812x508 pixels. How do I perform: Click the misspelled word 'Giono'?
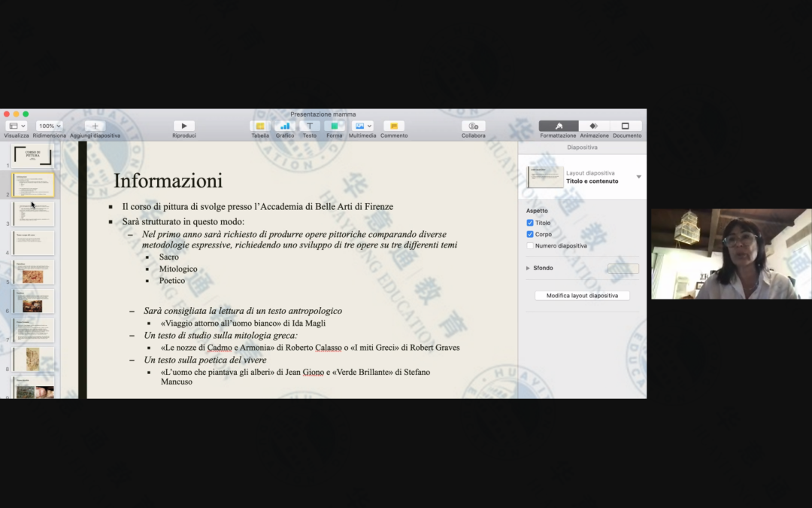312,372
